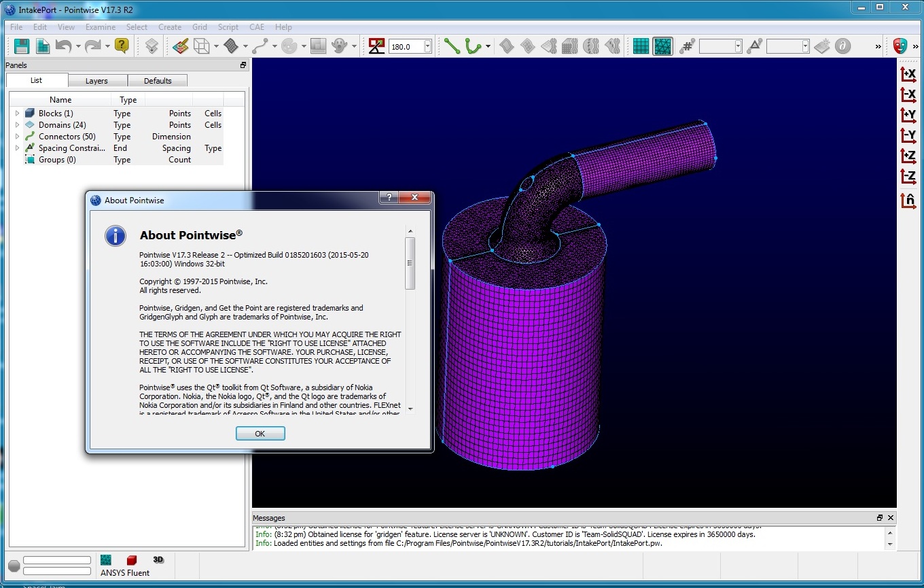Click the About dialog help question button
This screenshot has width=924, height=588.
point(388,198)
